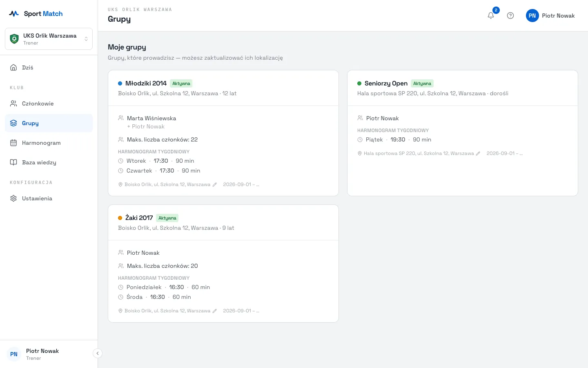Click the UKS Orlik Warszawa club shield icon
This screenshot has height=368, width=588.
click(x=14, y=39)
